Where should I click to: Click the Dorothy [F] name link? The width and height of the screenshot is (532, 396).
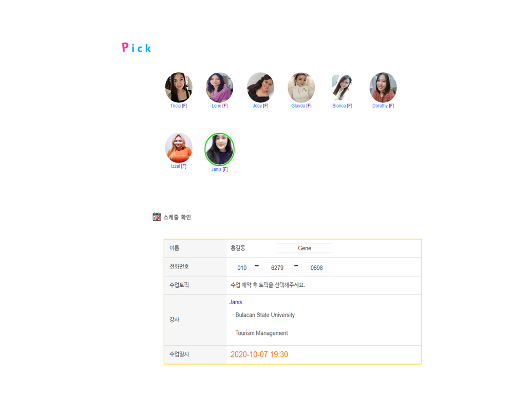pyautogui.click(x=383, y=106)
